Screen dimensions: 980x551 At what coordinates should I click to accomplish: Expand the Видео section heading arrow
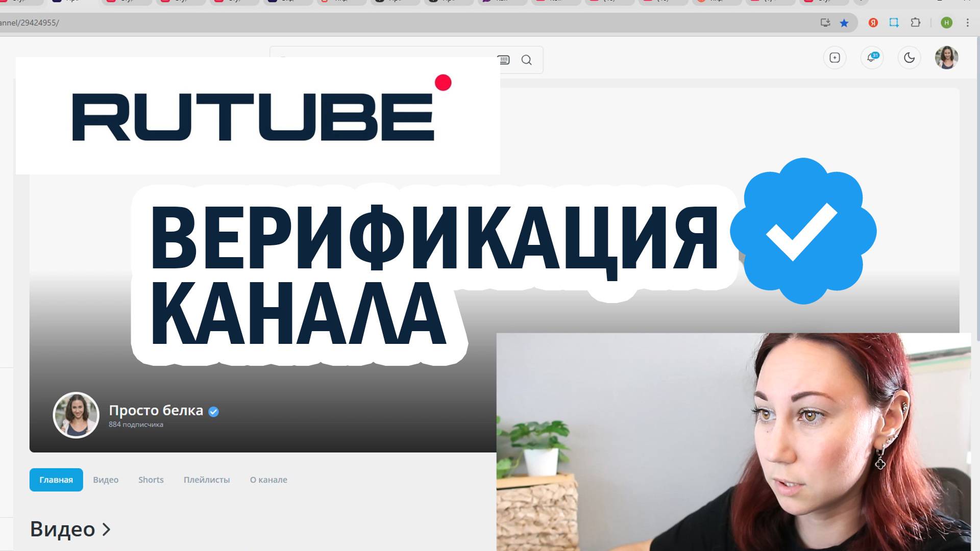coord(106,530)
